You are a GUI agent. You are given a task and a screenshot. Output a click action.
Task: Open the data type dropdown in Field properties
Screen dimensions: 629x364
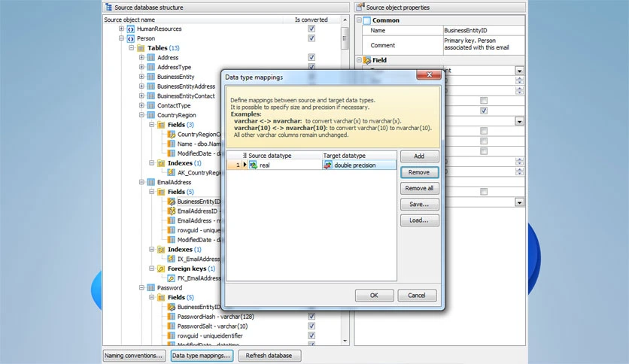[x=519, y=71]
